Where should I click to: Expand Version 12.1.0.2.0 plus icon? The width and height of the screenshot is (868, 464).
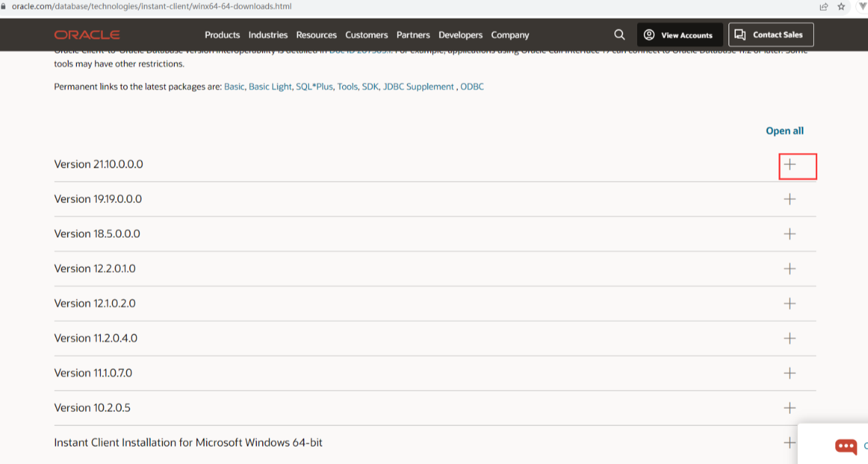click(x=790, y=303)
